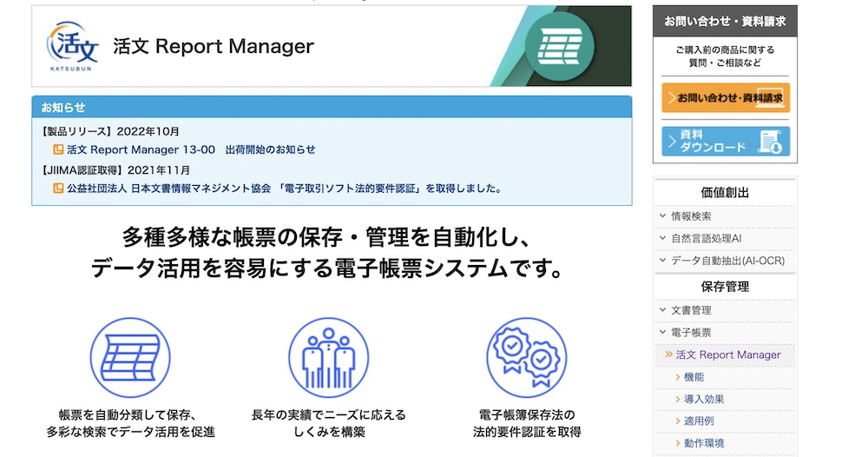Image resolution: width=868 pixels, height=457 pixels.
Task: Open the 活文 Report Manager 13-00 release notice
Action: click(191, 149)
